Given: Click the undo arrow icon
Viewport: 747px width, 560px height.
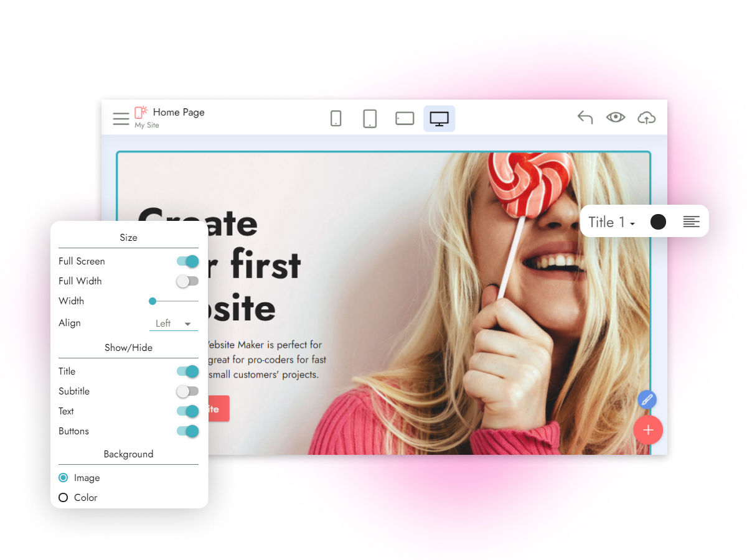Looking at the screenshot, I should (x=585, y=118).
